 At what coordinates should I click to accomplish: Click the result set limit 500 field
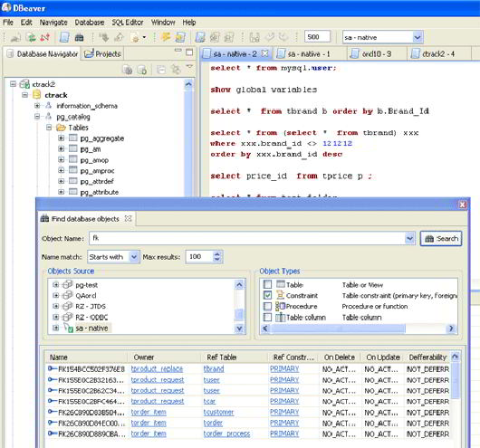pyautogui.click(x=317, y=37)
